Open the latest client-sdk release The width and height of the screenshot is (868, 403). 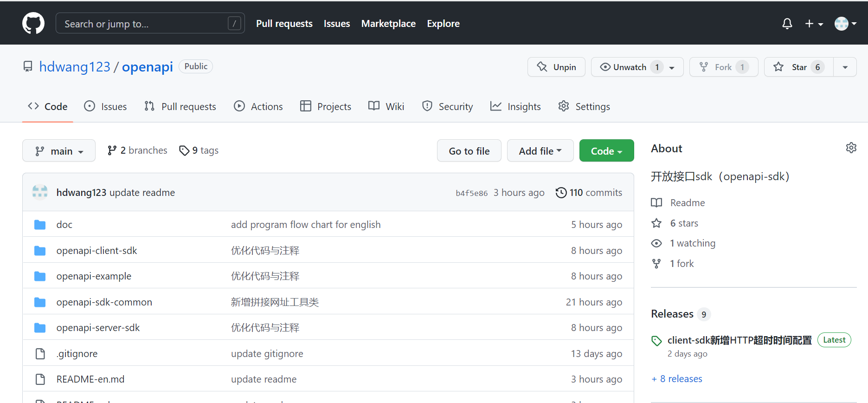pos(739,340)
